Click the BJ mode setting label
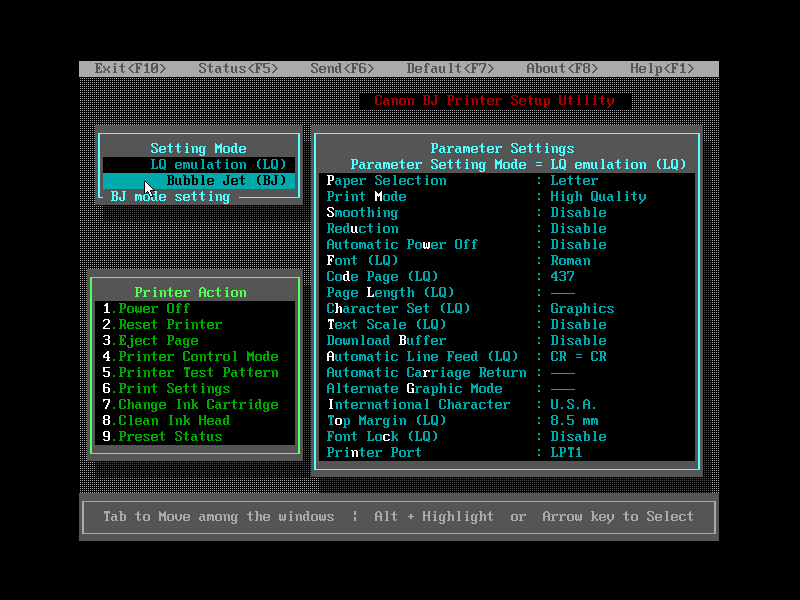 click(170, 196)
